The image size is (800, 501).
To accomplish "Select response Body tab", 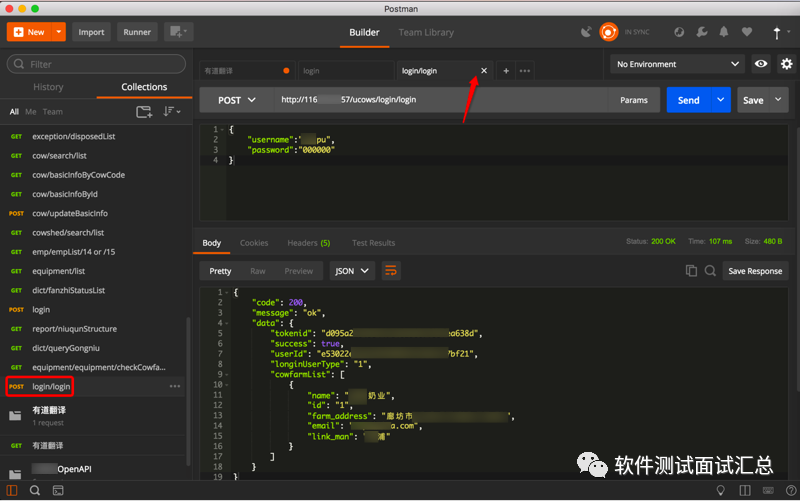I will pyautogui.click(x=211, y=243).
